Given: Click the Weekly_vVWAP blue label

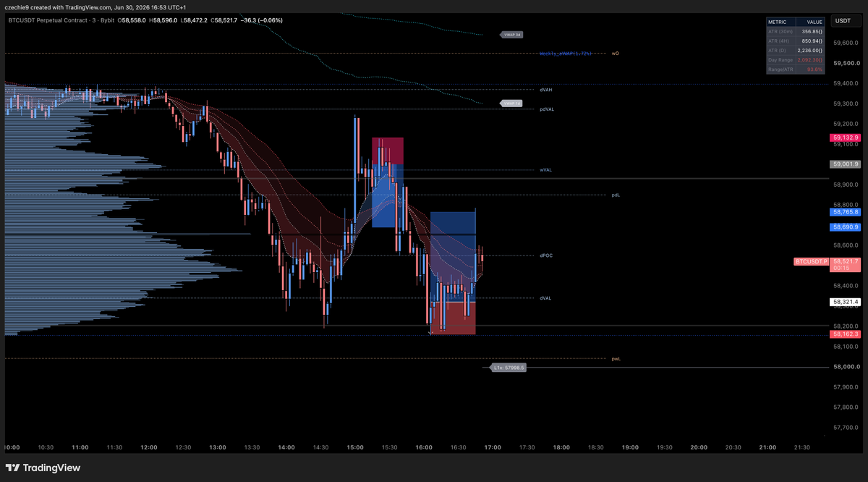Looking at the screenshot, I should coord(566,54).
